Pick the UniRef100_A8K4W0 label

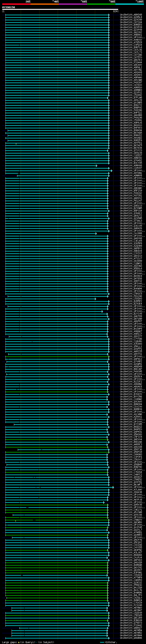click(x=131, y=188)
